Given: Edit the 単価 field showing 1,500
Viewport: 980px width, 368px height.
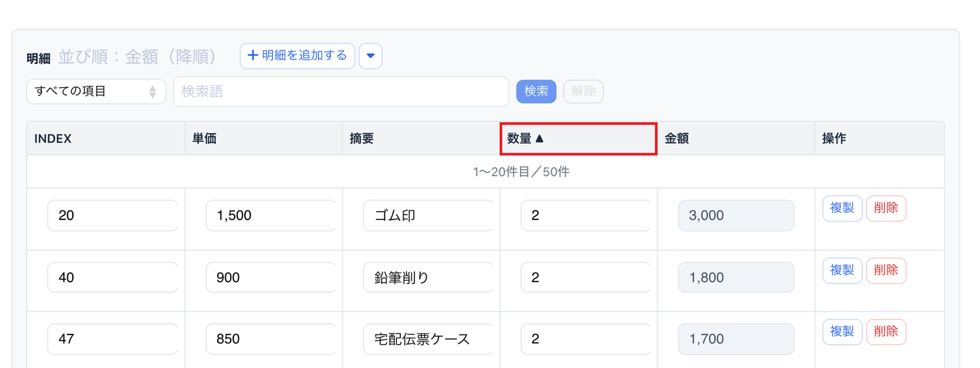Looking at the screenshot, I should point(271,215).
